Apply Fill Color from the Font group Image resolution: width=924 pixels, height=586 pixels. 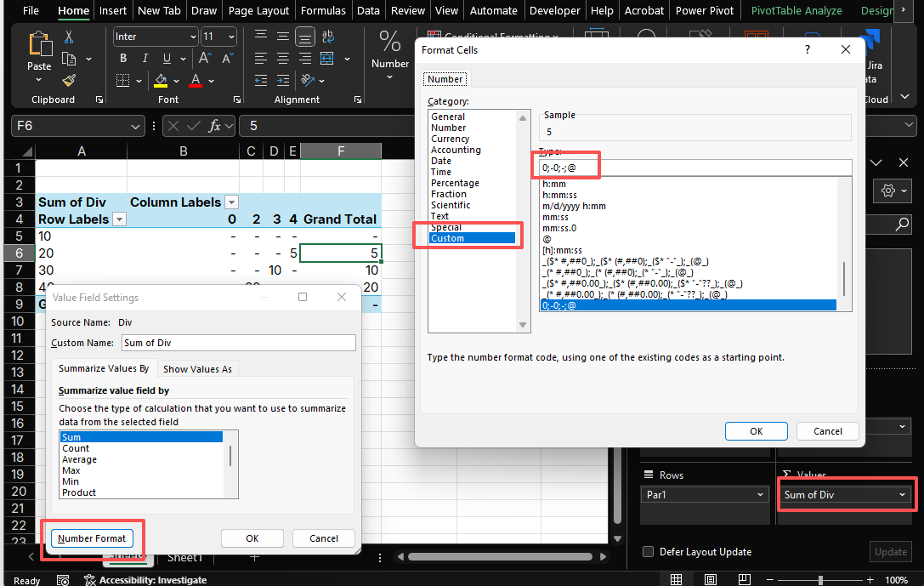coord(160,80)
